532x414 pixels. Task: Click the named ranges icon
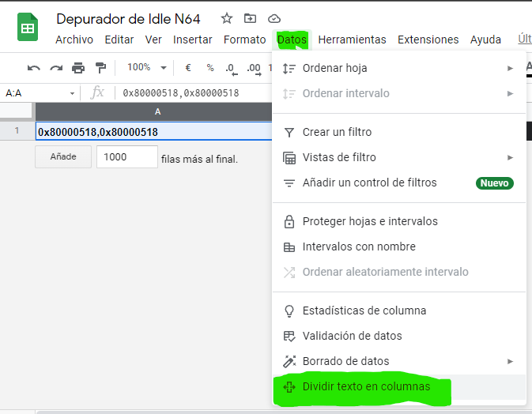(x=289, y=247)
